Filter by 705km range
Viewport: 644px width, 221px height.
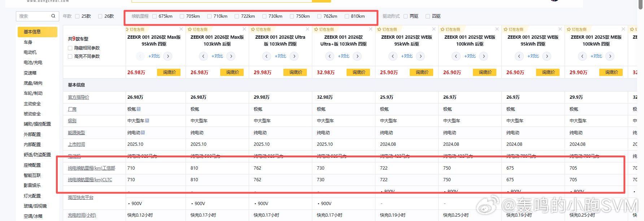[x=182, y=16]
